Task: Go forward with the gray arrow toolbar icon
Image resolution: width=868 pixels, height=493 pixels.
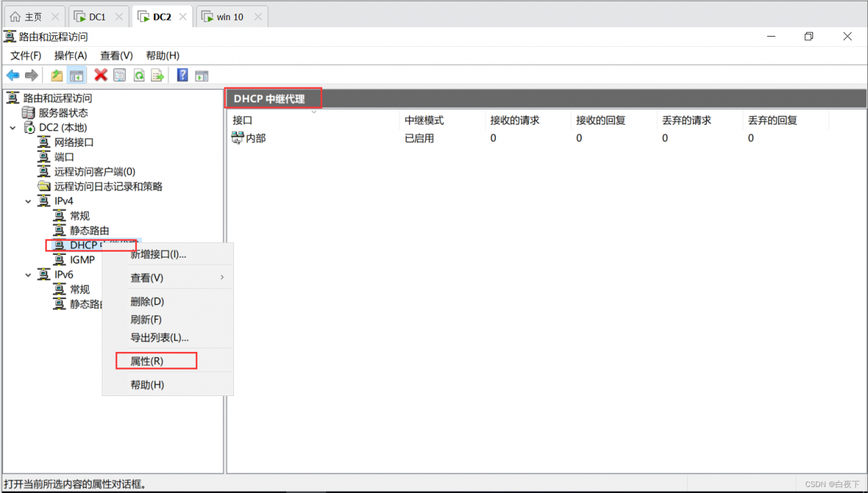Action: coord(31,75)
